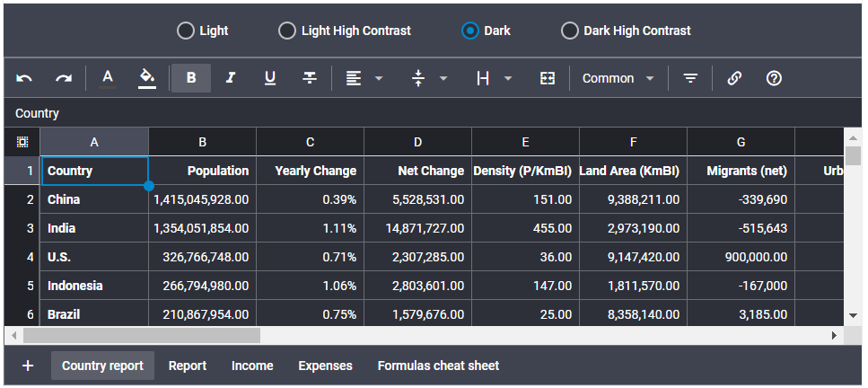
Task: Switch to the Formulas cheat sheet tab
Action: (438, 366)
